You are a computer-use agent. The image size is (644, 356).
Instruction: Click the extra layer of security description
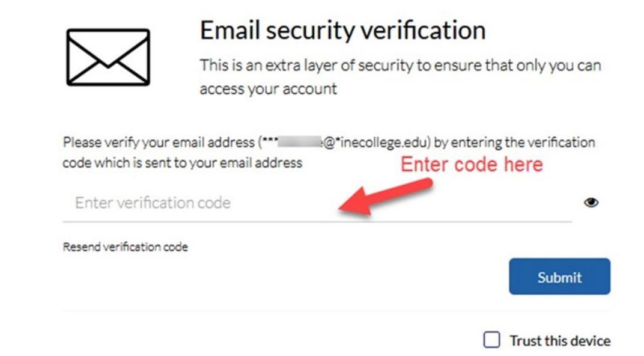401,77
